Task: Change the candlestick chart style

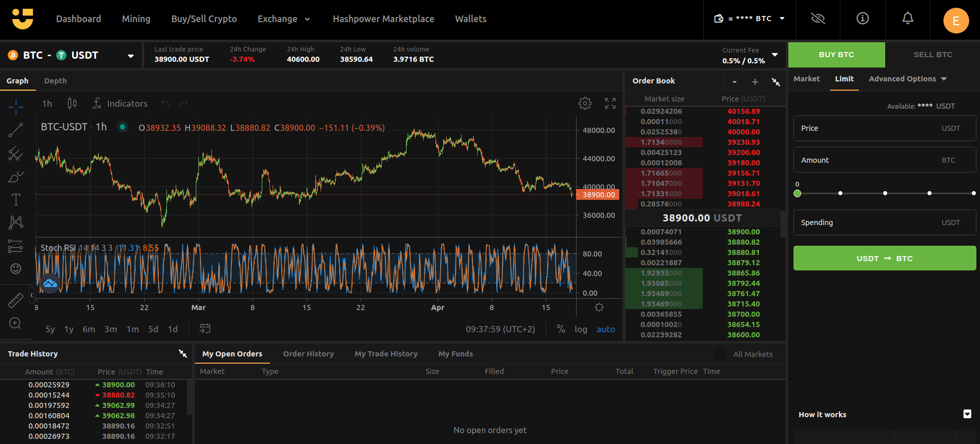Action: pos(72,104)
